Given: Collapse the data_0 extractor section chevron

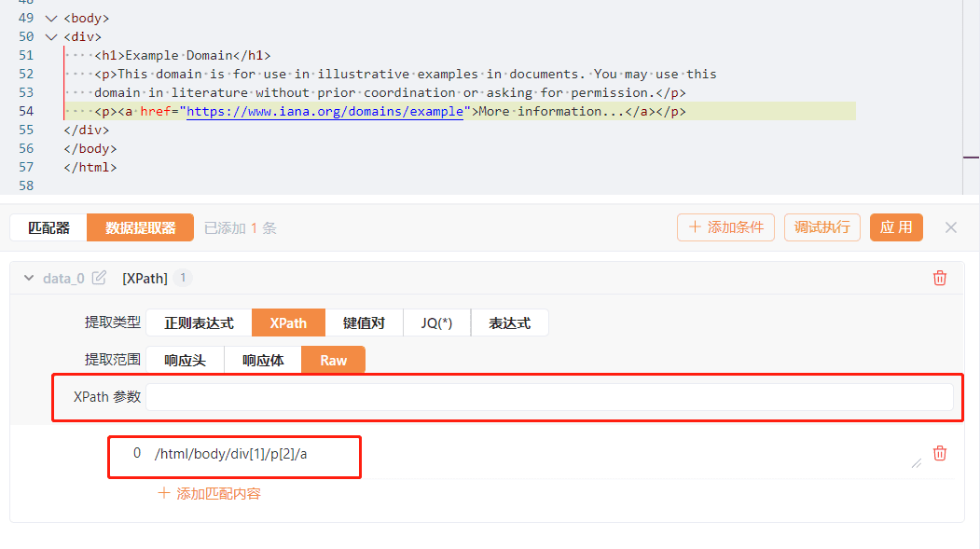Looking at the screenshot, I should (x=29, y=278).
